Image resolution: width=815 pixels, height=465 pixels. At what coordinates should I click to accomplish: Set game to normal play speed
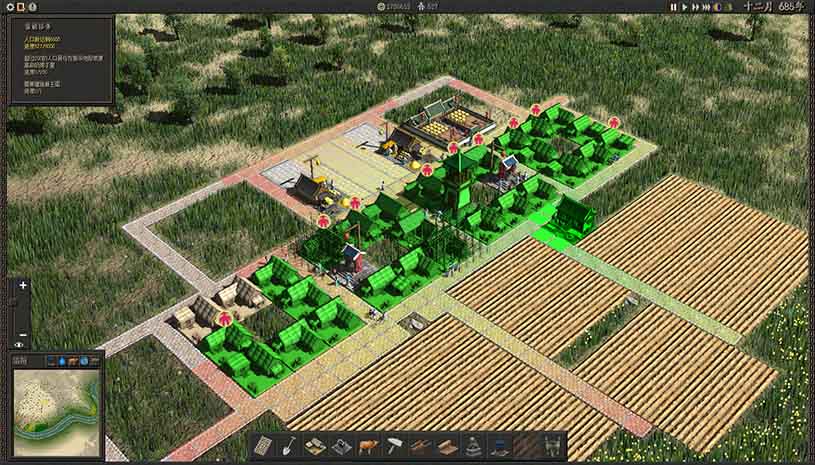click(x=686, y=7)
